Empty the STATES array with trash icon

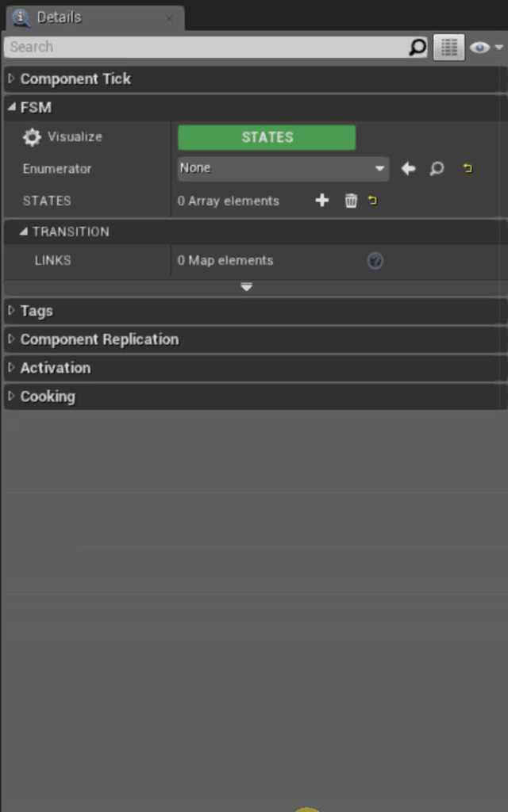coord(351,201)
